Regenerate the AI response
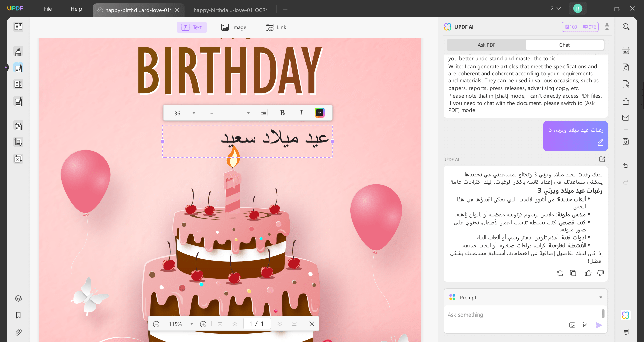Screen dimensions: 644x342 coord(560,273)
